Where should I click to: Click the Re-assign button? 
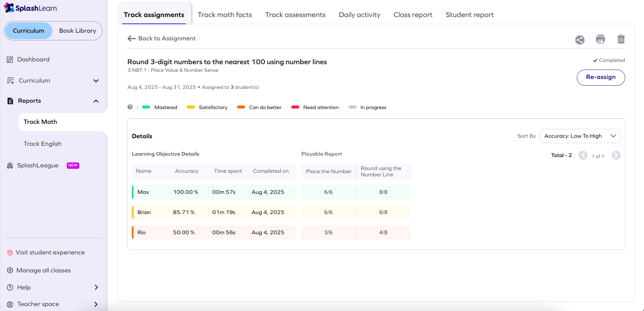click(601, 77)
